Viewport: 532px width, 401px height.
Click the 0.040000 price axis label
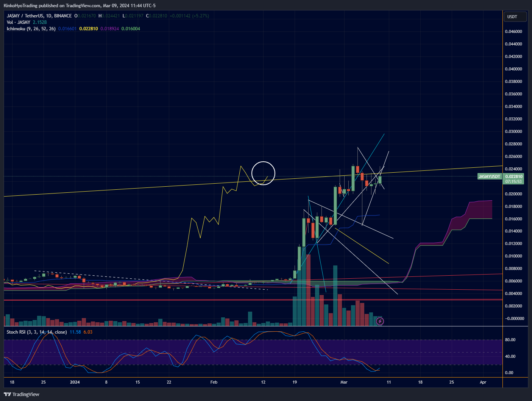(513, 69)
